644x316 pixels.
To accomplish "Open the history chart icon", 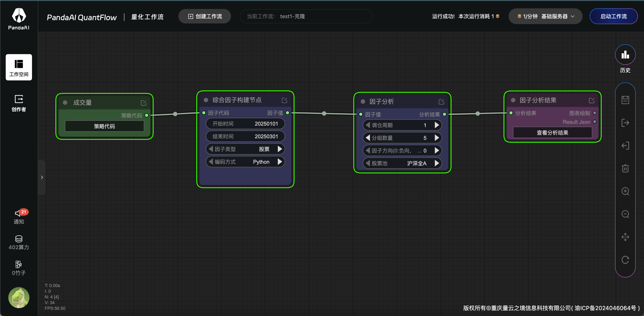I will point(625,55).
